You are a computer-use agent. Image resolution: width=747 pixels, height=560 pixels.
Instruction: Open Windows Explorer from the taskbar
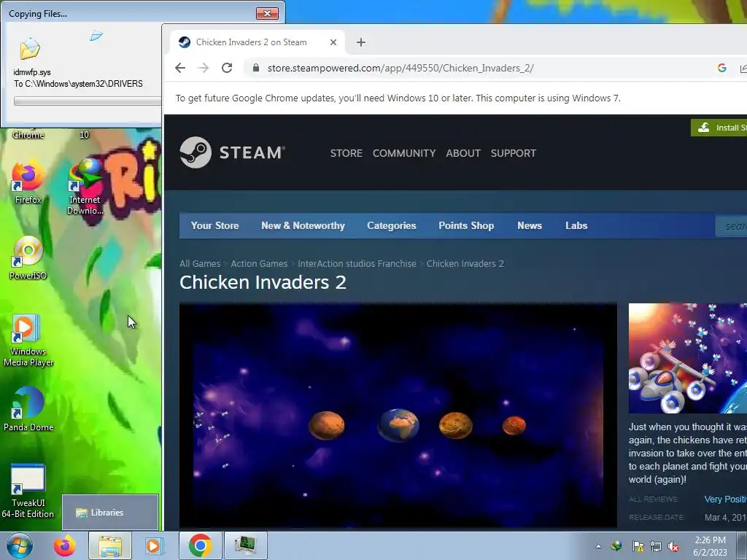[x=110, y=546]
